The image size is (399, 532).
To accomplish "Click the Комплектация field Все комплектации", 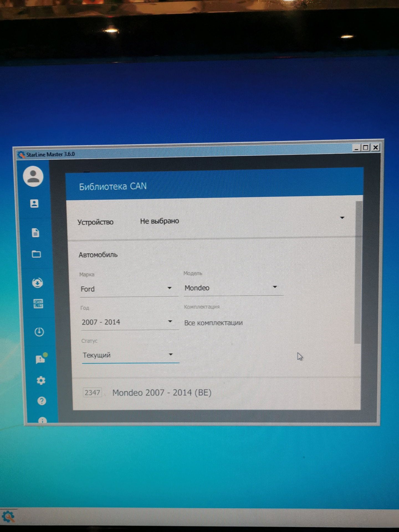I will (213, 323).
